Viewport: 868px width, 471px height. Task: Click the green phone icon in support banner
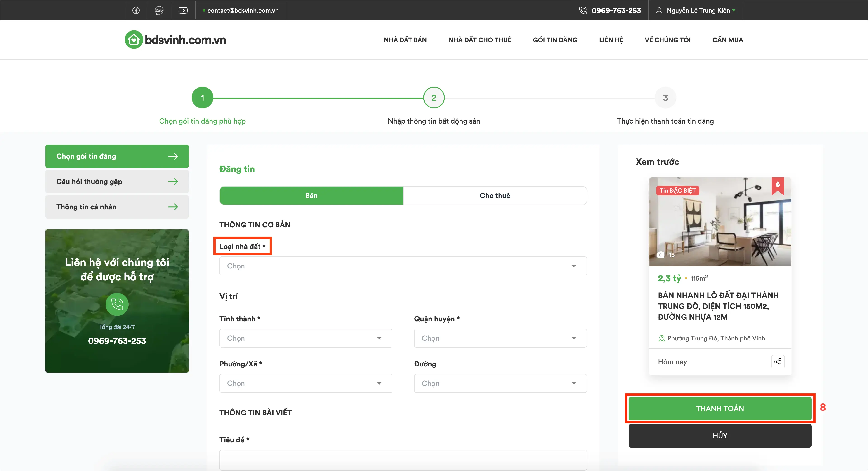pos(117,304)
